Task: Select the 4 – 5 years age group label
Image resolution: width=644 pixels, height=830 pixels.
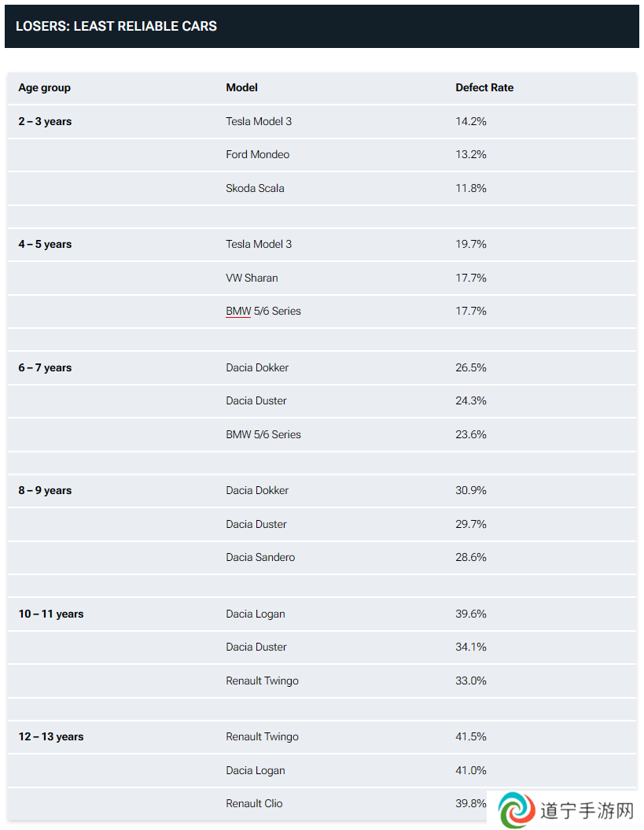Action: [x=45, y=245]
